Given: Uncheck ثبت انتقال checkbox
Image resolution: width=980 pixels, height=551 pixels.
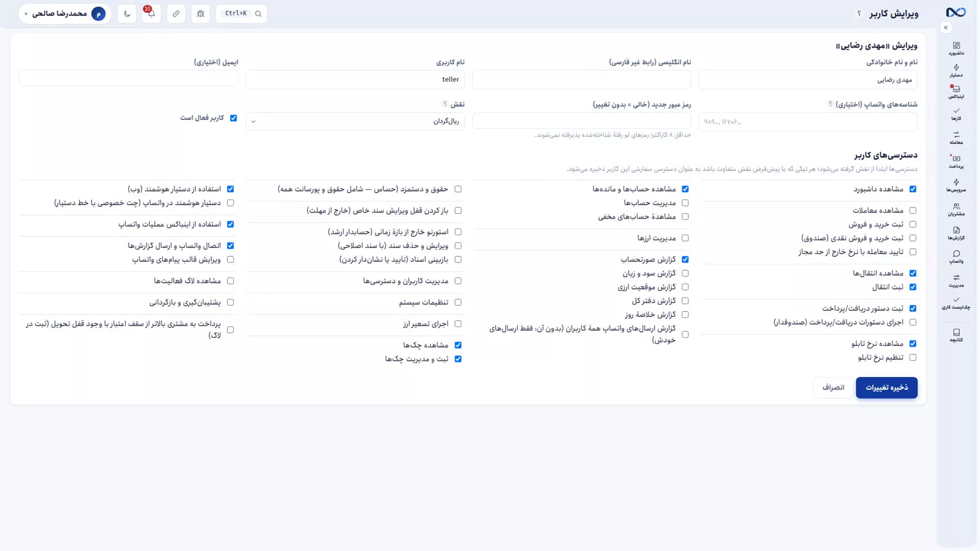Looking at the screenshot, I should point(913,287).
